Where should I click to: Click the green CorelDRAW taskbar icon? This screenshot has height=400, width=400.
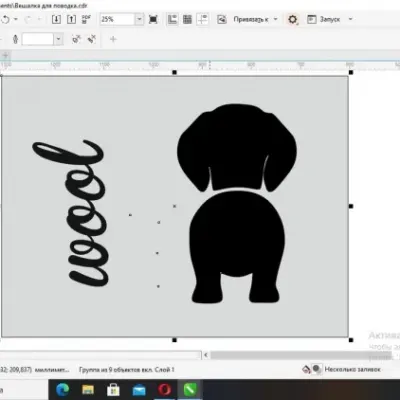(x=190, y=389)
